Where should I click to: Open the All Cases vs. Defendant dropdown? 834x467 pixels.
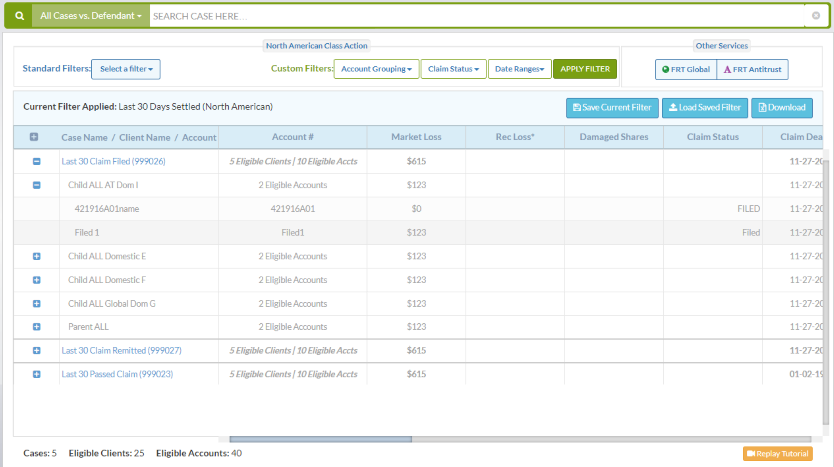click(x=90, y=16)
